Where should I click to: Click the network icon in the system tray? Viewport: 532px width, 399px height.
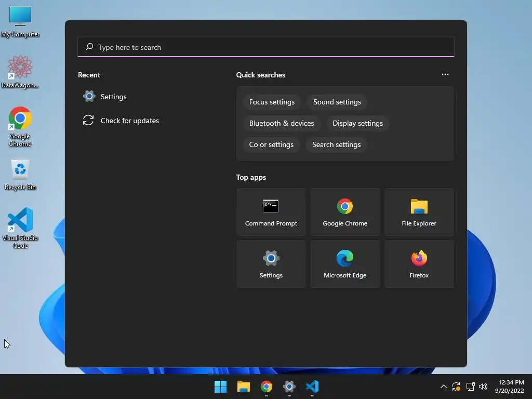(470, 387)
